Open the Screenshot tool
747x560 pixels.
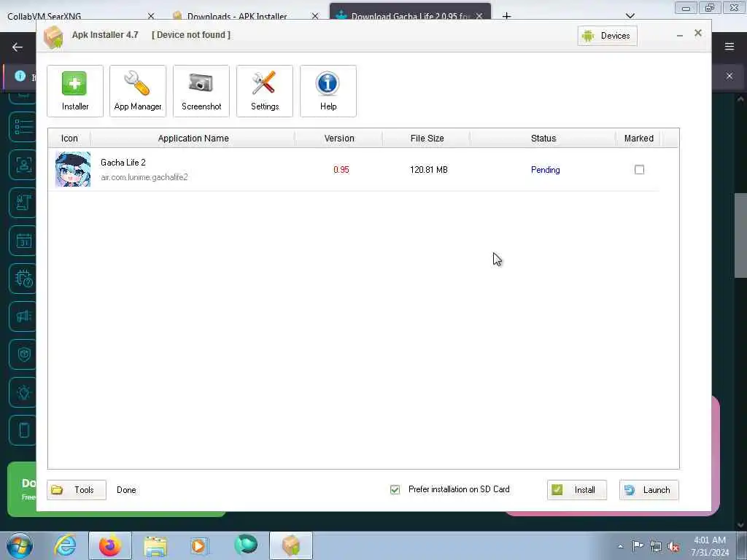(x=201, y=91)
